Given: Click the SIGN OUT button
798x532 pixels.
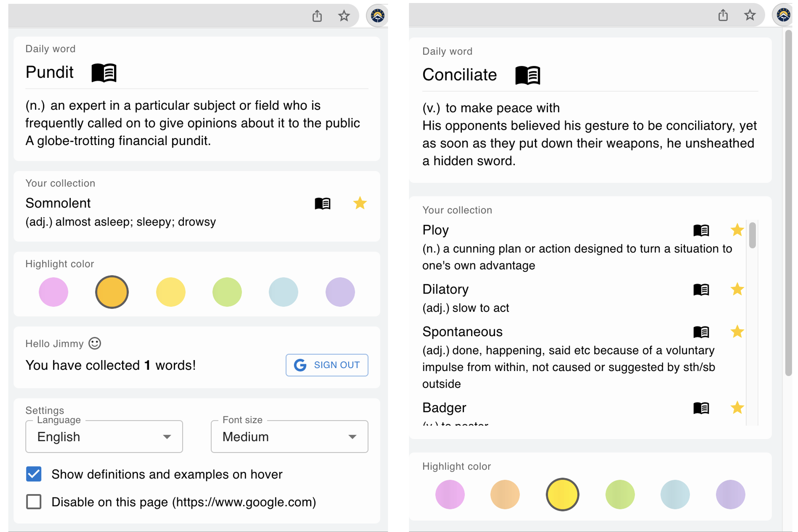Looking at the screenshot, I should [327, 365].
